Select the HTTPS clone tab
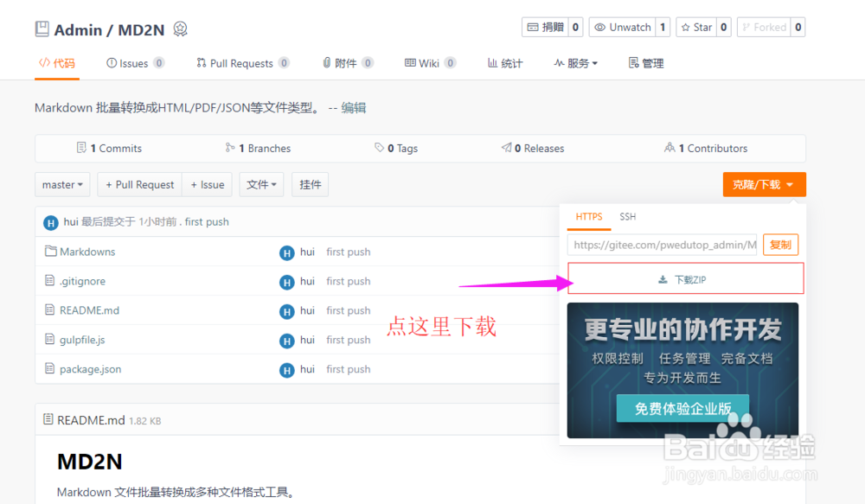Viewport: 865px width, 504px height. click(588, 217)
